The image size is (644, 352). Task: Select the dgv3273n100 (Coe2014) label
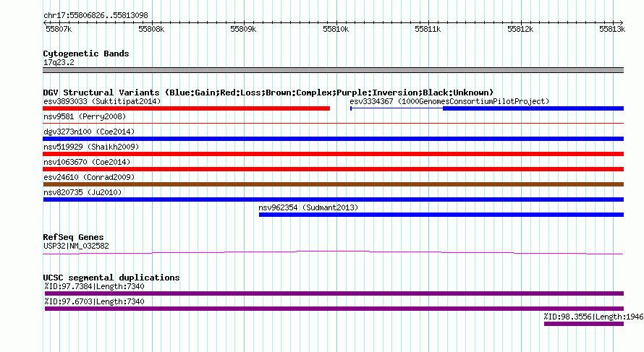coord(89,132)
